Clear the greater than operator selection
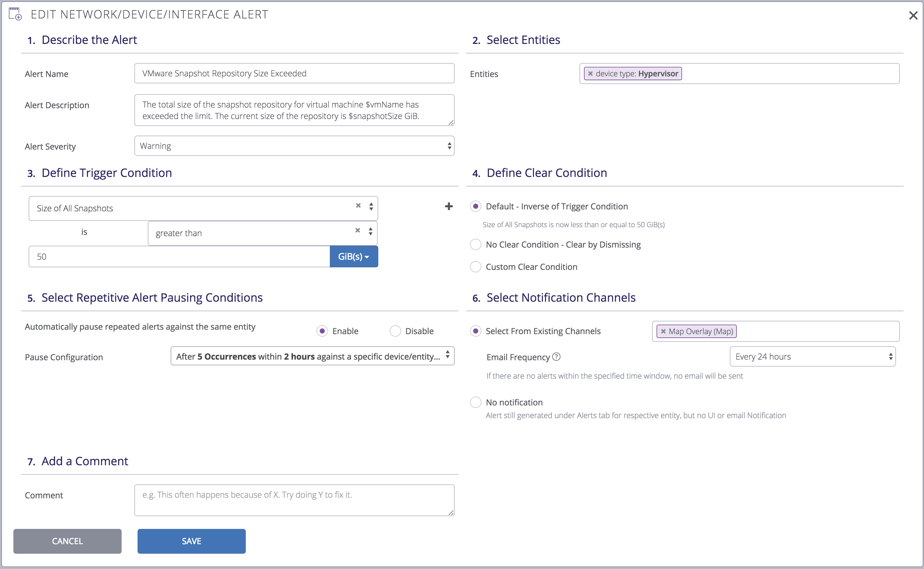924x569 pixels. tap(358, 230)
